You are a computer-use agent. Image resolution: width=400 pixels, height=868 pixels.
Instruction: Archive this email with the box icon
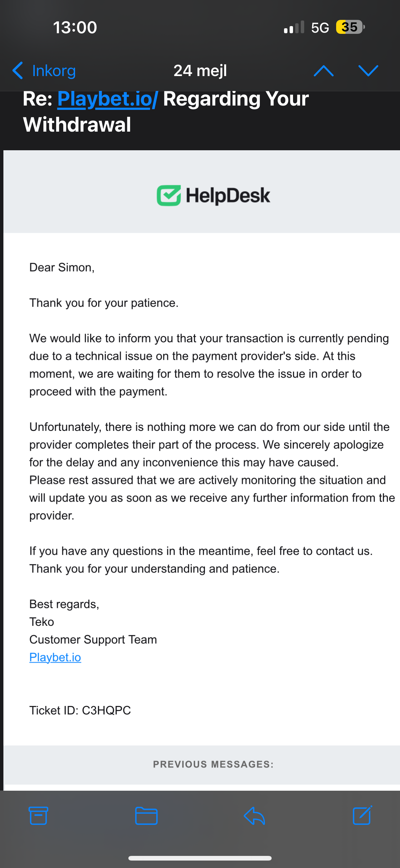tap(38, 816)
